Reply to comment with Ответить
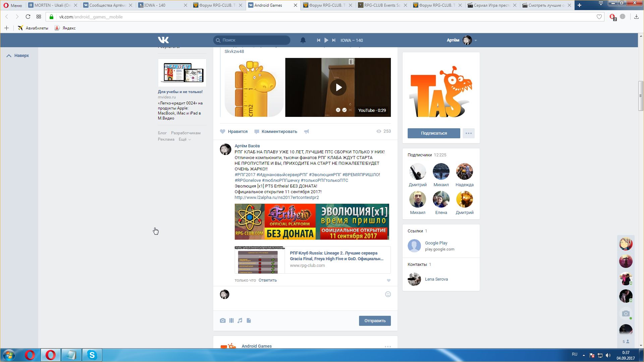This screenshot has width=644, height=362. [268, 280]
